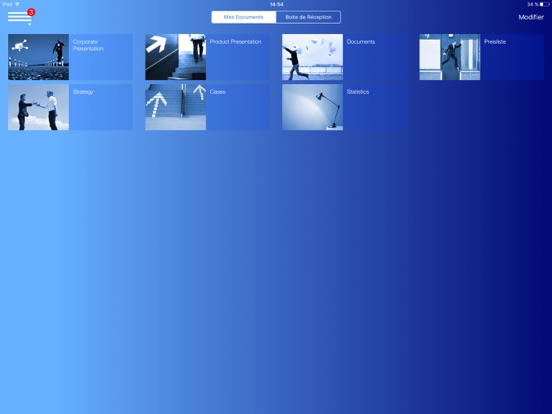
Task: Select the Preisliste label
Action: [495, 42]
